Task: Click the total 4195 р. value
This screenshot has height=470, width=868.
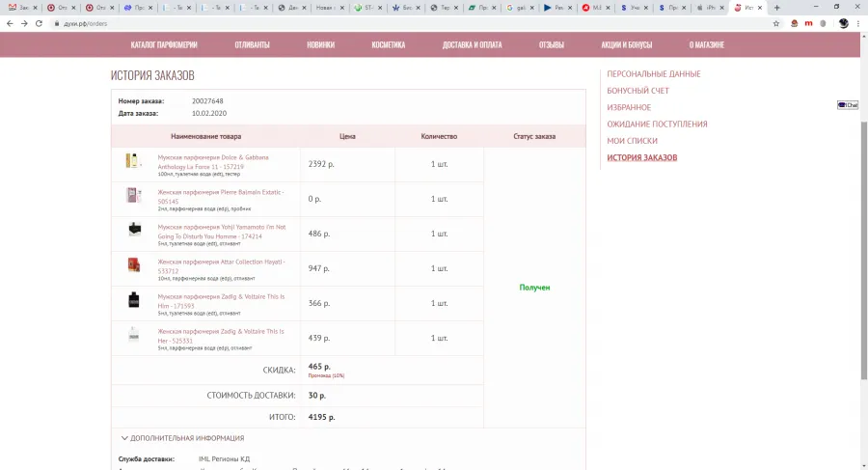Action: (321, 417)
